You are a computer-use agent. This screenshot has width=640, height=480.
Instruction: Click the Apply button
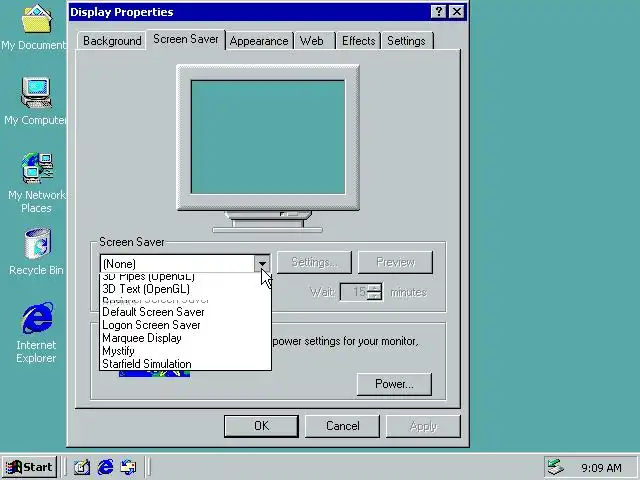tap(423, 426)
